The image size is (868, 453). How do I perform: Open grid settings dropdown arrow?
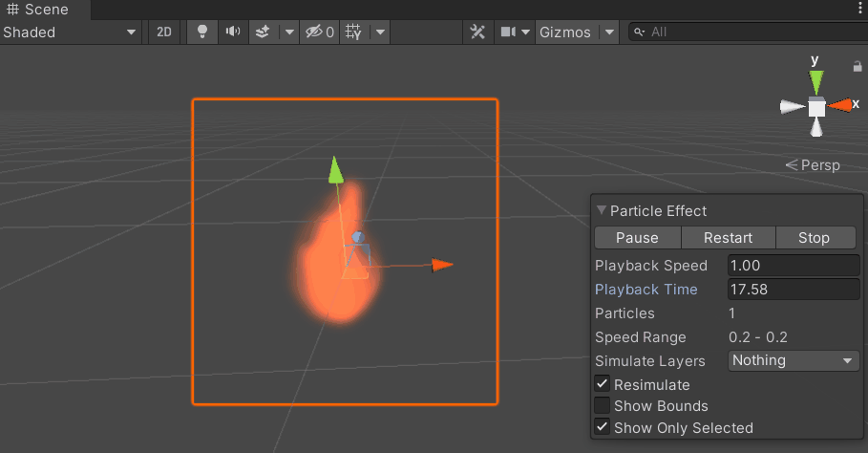point(380,32)
